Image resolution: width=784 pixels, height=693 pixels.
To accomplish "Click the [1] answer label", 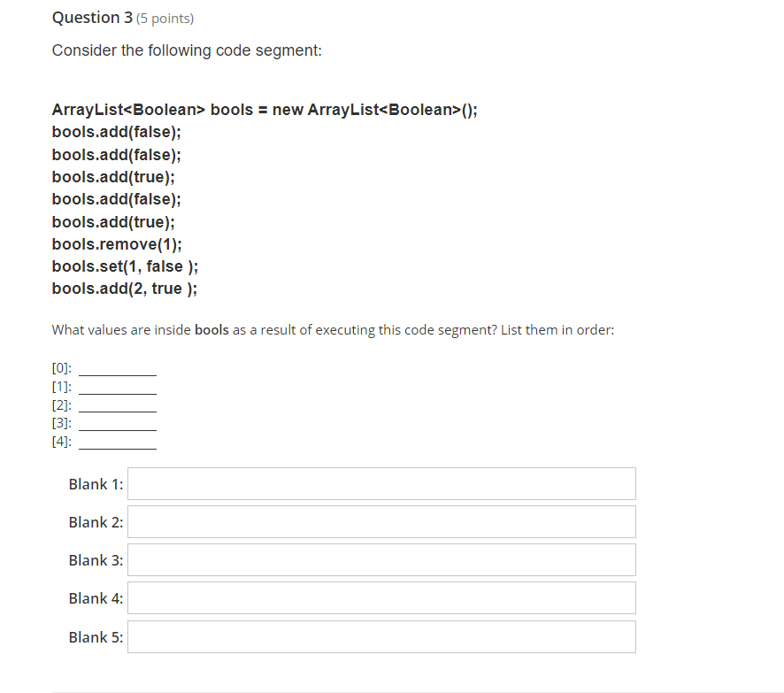I will pyautogui.click(x=60, y=386).
